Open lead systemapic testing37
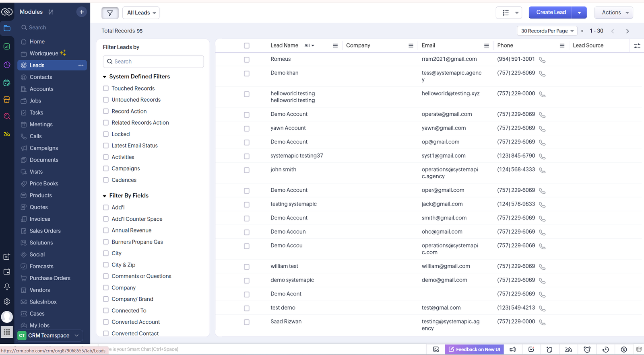Screen dimensions: 644x355 (x=297, y=156)
